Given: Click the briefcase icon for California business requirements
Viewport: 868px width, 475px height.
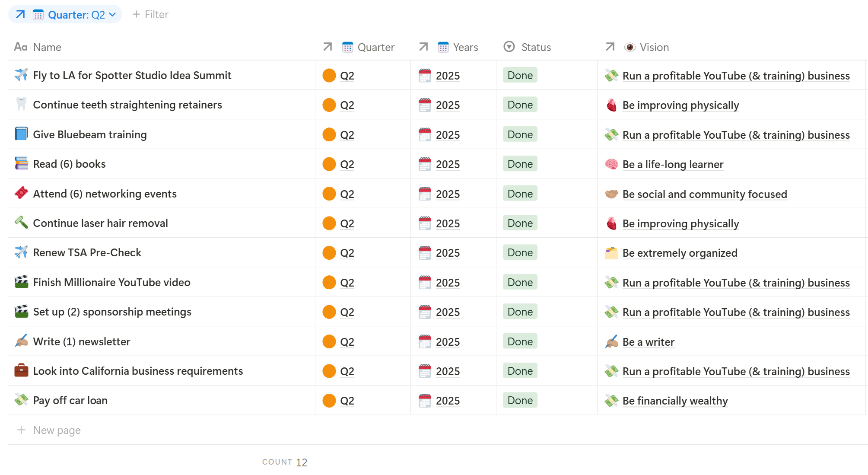Looking at the screenshot, I should [21, 370].
